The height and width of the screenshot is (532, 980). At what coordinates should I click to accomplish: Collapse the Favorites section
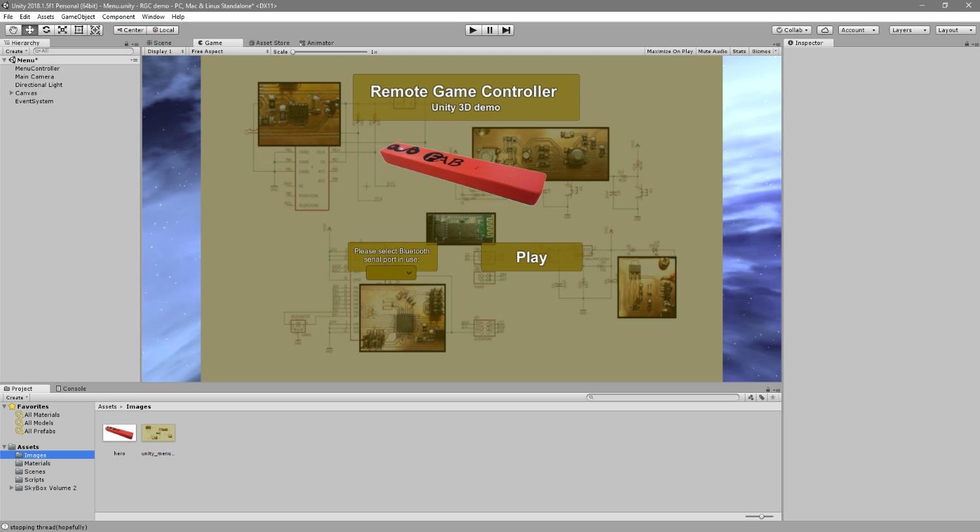coord(5,407)
